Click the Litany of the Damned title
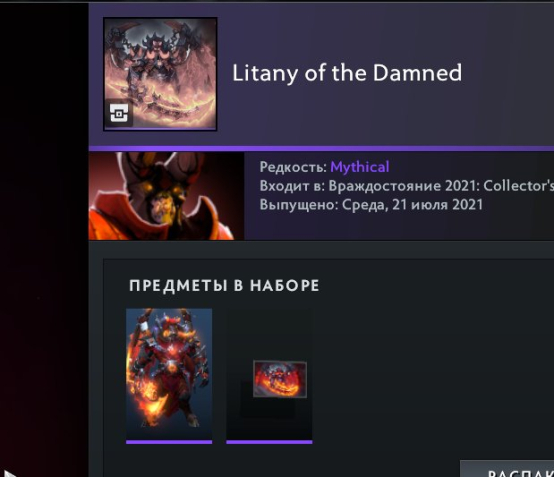The width and height of the screenshot is (554, 477). [x=347, y=73]
